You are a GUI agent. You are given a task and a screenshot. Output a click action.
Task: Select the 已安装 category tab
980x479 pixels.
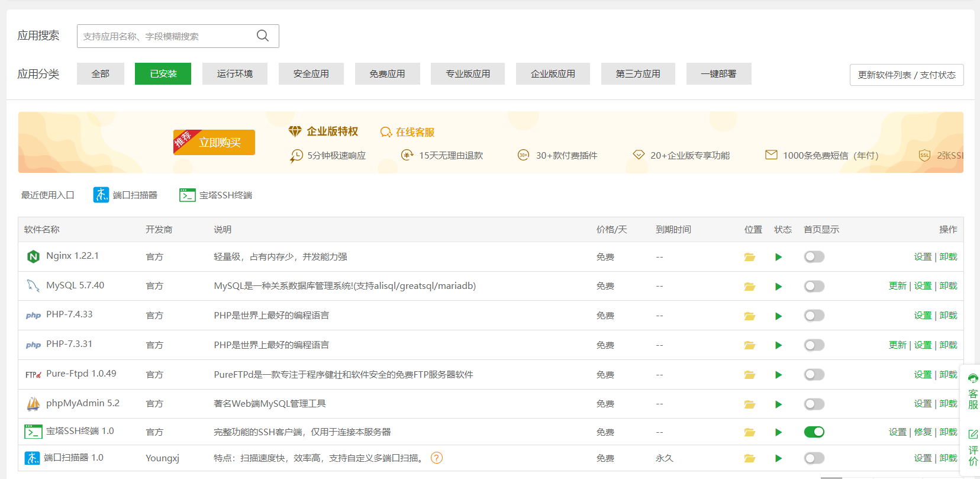163,73
